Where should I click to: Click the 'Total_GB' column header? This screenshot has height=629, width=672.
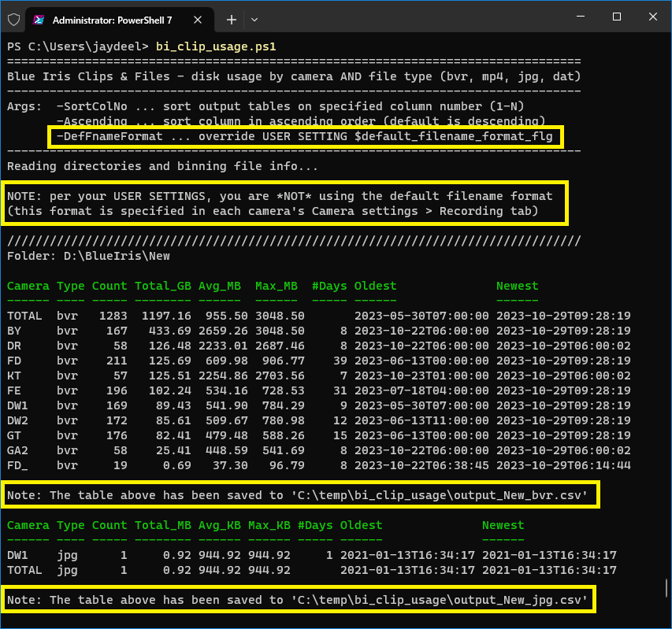pyautogui.click(x=163, y=286)
